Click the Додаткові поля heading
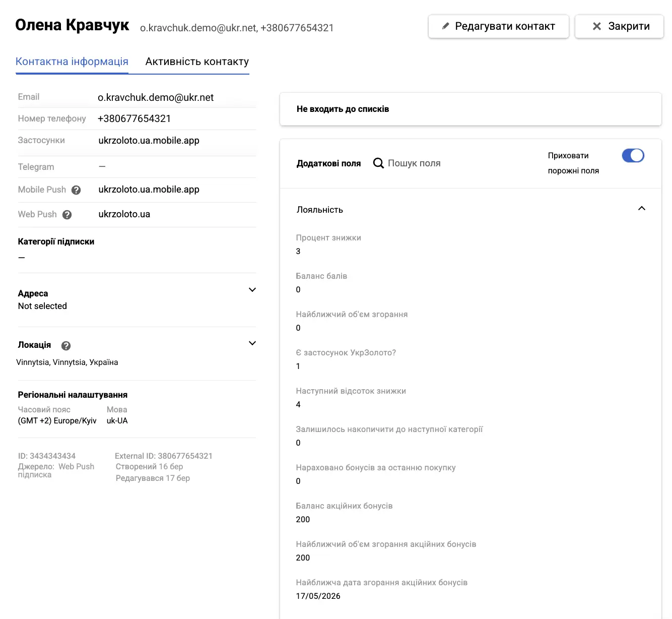 [x=328, y=163]
